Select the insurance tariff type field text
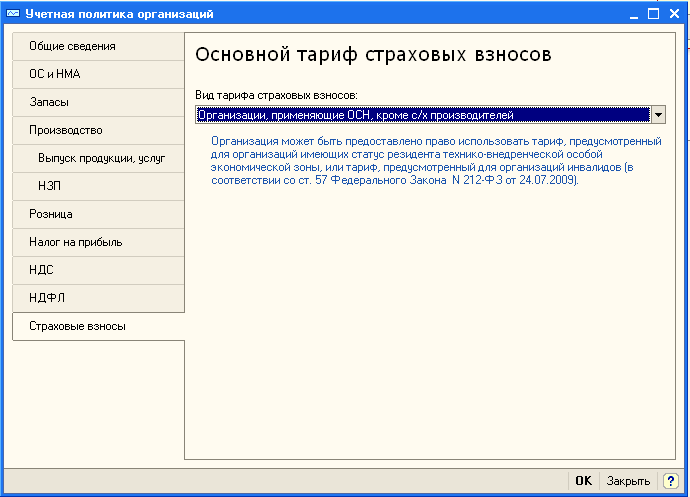The height and width of the screenshot is (497, 690). coord(421,115)
